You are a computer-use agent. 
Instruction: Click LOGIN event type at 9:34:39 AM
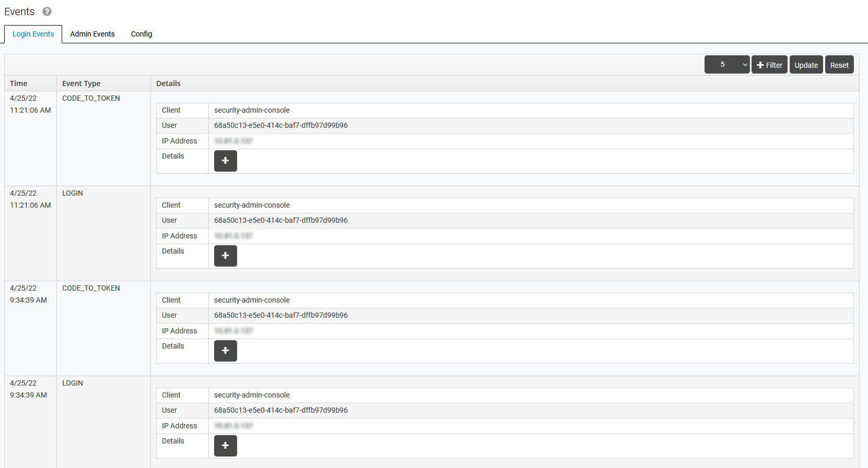[x=73, y=383]
